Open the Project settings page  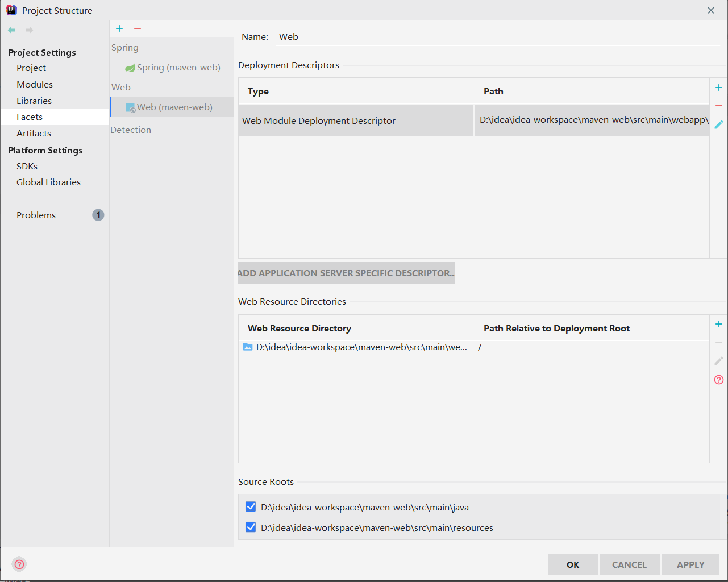coord(31,68)
